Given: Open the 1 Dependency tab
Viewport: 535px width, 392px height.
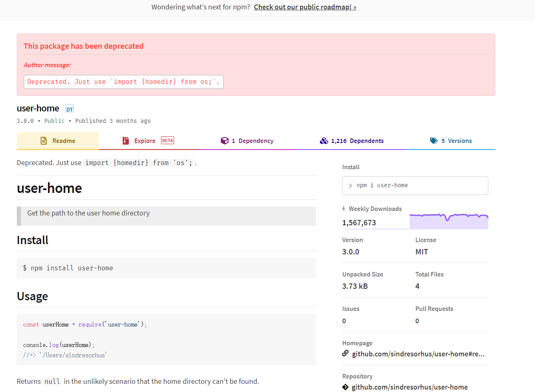Looking at the screenshot, I should point(252,141).
